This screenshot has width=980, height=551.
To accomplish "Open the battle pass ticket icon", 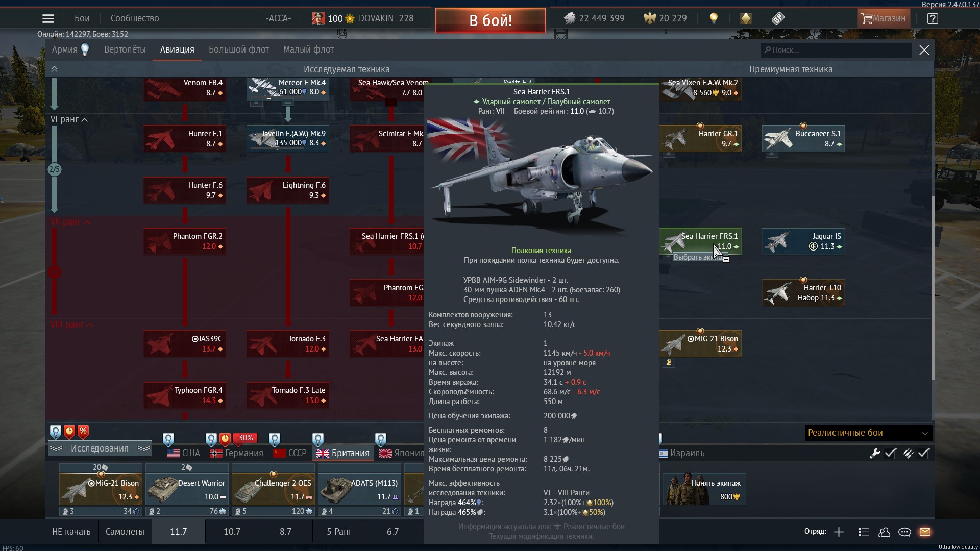I will coord(778,19).
